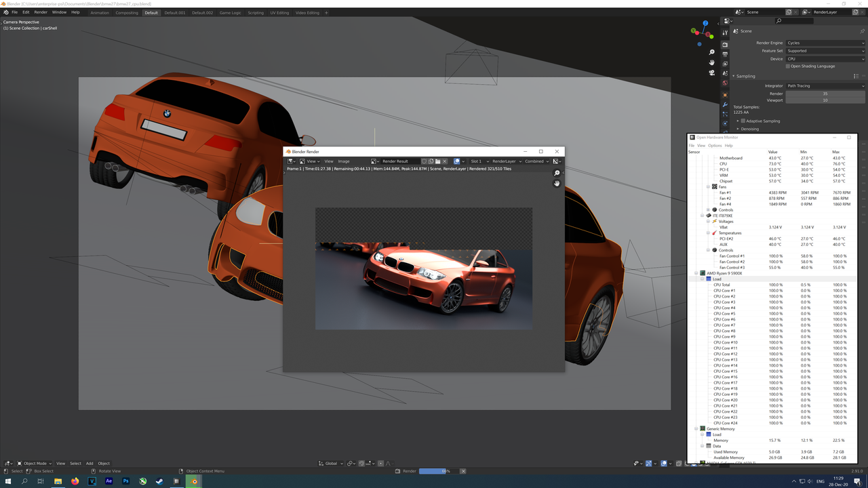Open Options menu in Open Hardware Monitor
Image resolution: width=868 pixels, height=488 pixels.
click(x=715, y=146)
